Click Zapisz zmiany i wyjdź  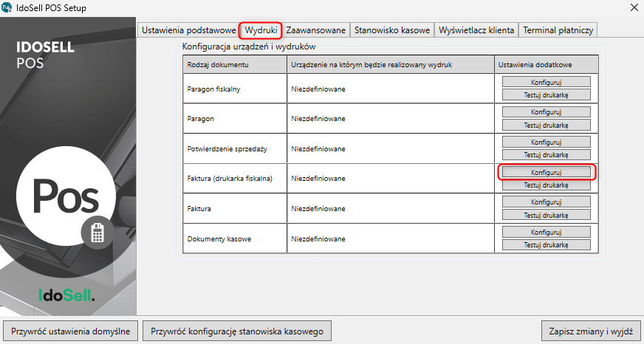point(591,331)
